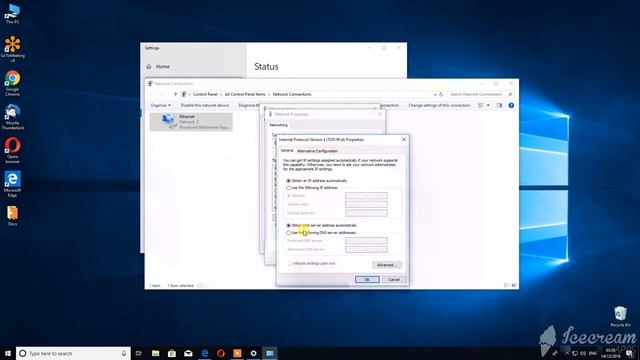This screenshot has height=360, width=640.
Task: Close the IPv4 Properties dialog
Action: [404, 140]
